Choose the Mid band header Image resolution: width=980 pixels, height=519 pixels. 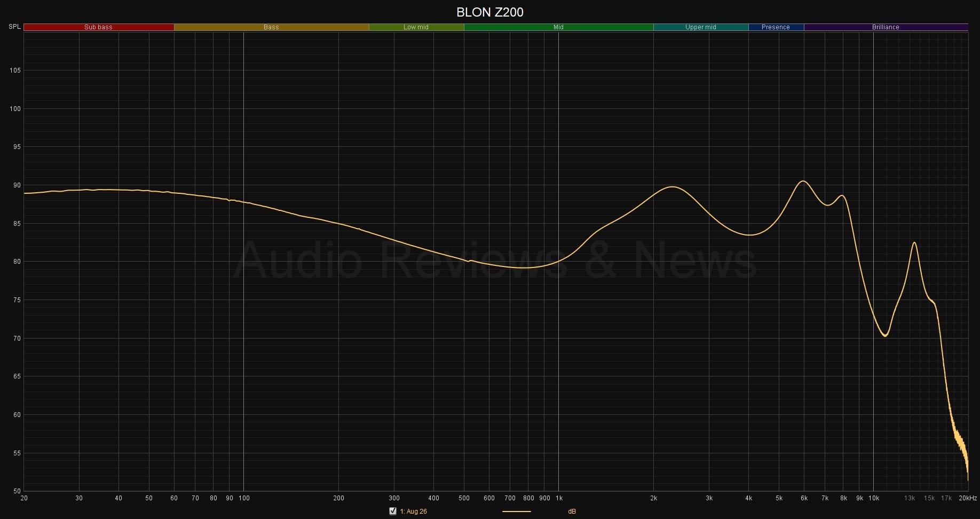coord(558,27)
